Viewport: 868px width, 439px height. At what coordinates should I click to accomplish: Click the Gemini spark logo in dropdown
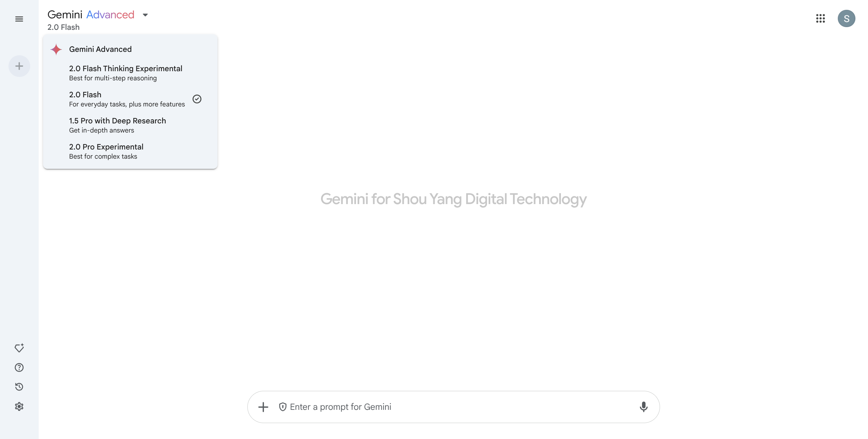click(x=56, y=49)
